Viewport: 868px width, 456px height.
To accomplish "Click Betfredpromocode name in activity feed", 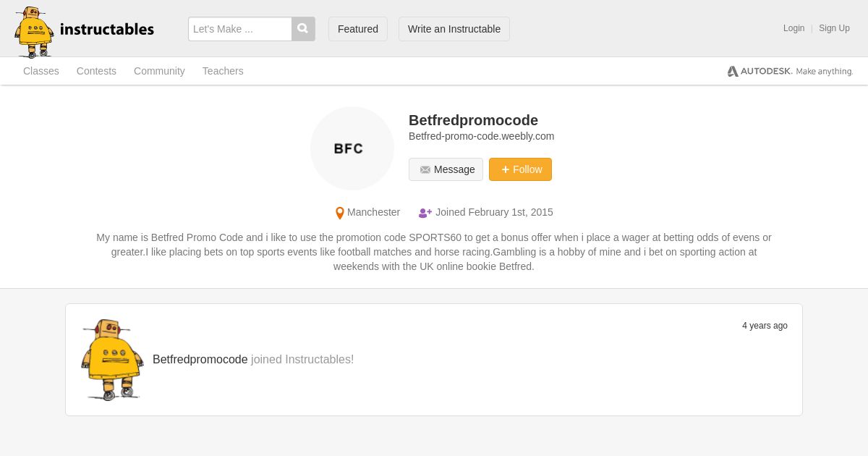I will [x=200, y=360].
